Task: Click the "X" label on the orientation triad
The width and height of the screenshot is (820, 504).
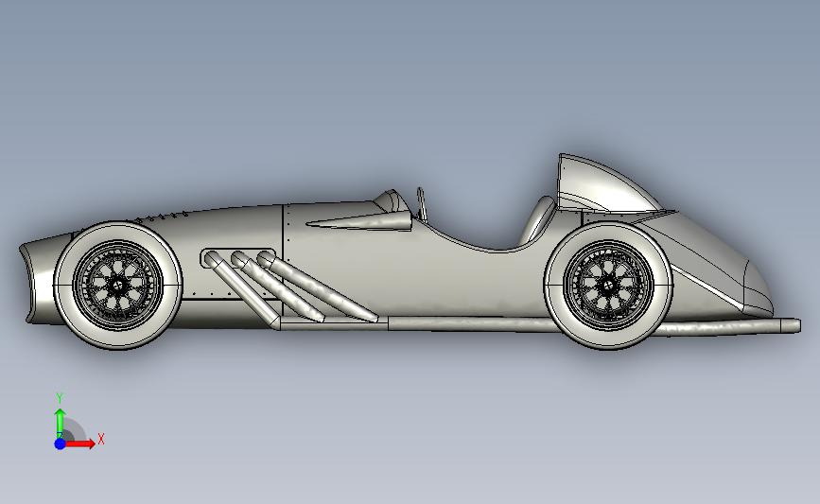Action: pos(101,439)
